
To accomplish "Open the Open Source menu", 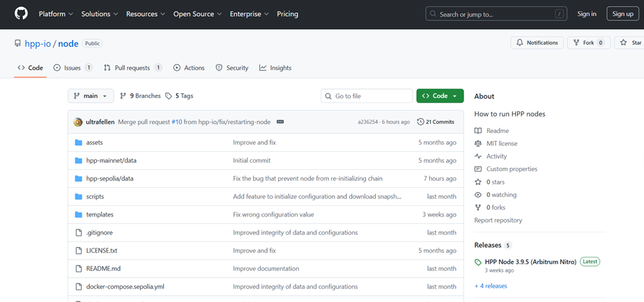I will pyautogui.click(x=197, y=14).
